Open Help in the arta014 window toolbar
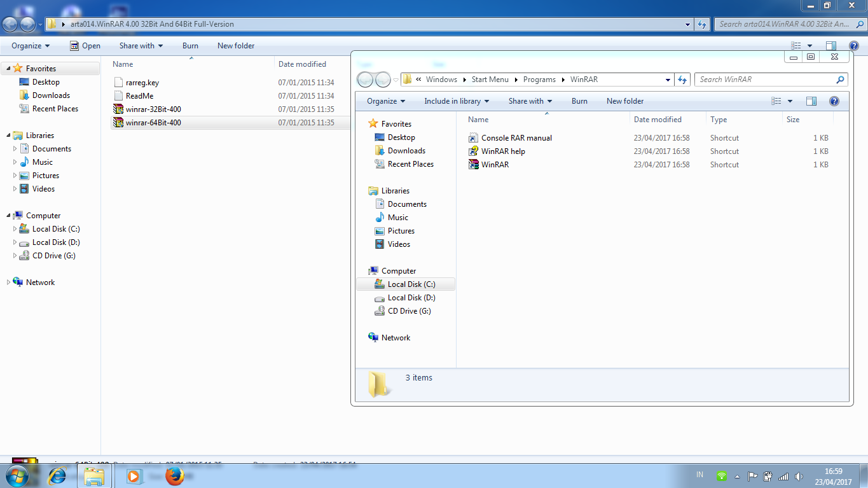This screenshot has width=868, height=488. (x=854, y=46)
